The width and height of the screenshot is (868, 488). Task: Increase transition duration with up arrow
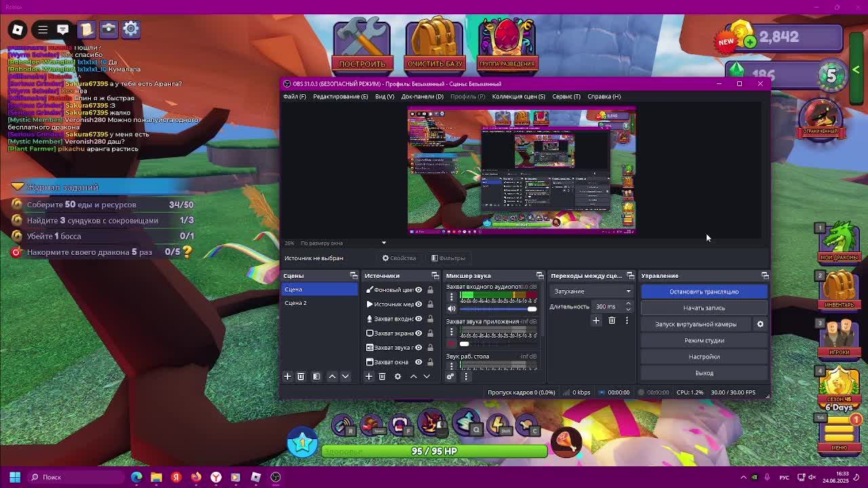(x=628, y=304)
